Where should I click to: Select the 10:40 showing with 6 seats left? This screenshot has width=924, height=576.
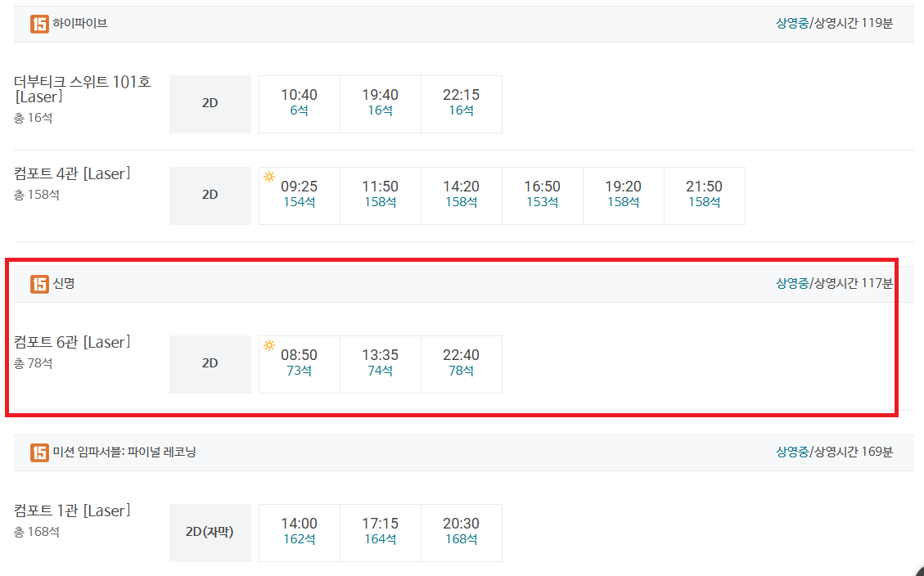(300, 104)
